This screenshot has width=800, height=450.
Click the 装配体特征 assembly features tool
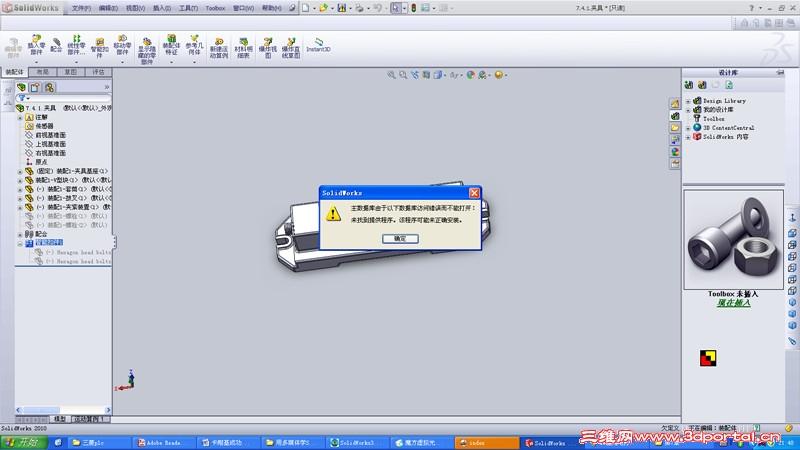[x=171, y=45]
